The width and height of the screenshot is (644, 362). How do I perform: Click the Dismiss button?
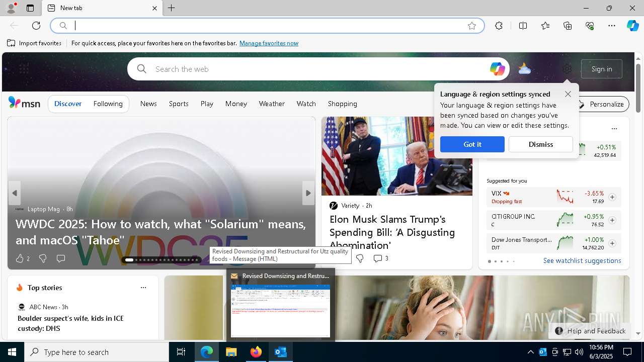pos(540,144)
